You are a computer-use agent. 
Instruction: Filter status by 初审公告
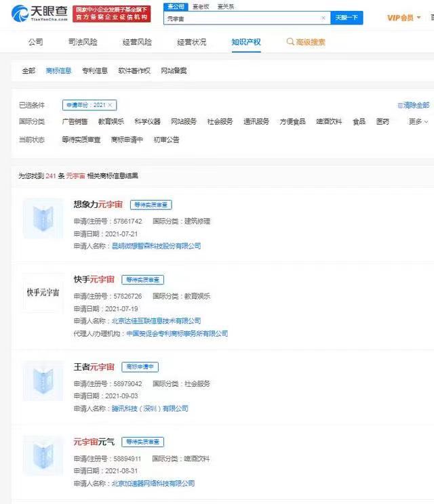[x=167, y=140]
